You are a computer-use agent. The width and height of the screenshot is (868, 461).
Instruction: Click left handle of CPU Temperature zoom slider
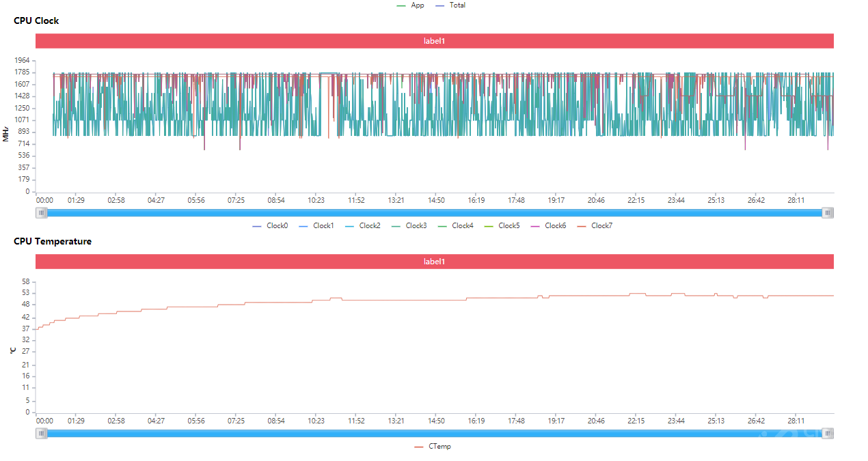coord(42,433)
